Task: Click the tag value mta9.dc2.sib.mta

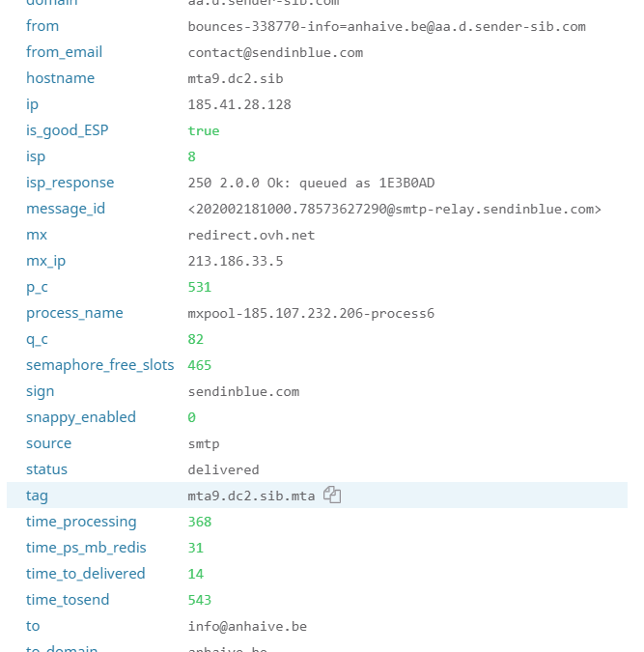Action: pos(251,496)
